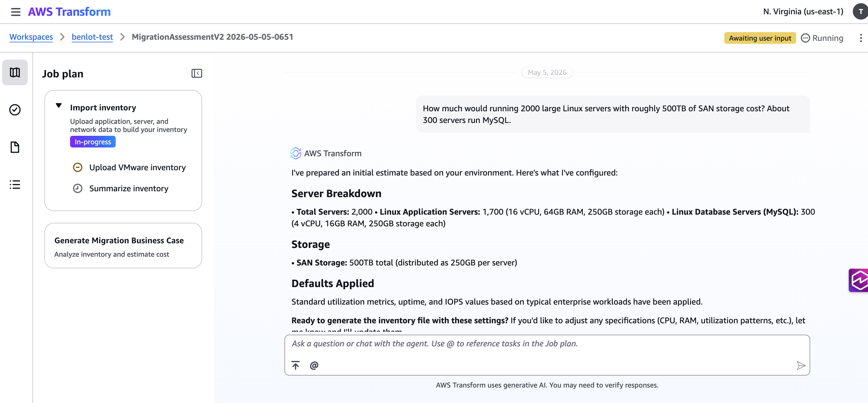The height and width of the screenshot is (403, 868).
Task: Select the Summarize inventory task
Action: click(x=129, y=188)
